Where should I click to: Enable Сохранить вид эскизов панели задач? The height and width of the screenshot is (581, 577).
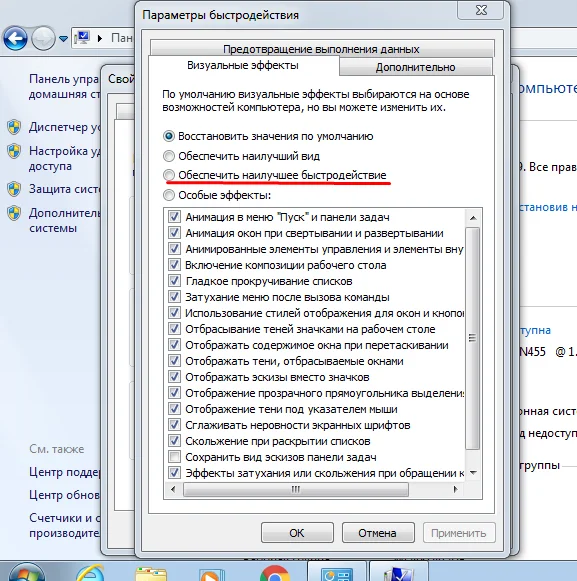pyautogui.click(x=174, y=457)
